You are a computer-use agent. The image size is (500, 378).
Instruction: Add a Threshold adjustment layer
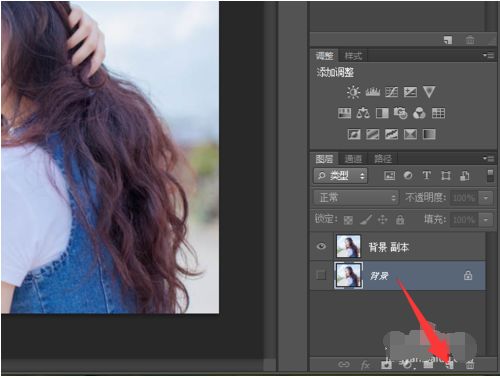pos(392,135)
